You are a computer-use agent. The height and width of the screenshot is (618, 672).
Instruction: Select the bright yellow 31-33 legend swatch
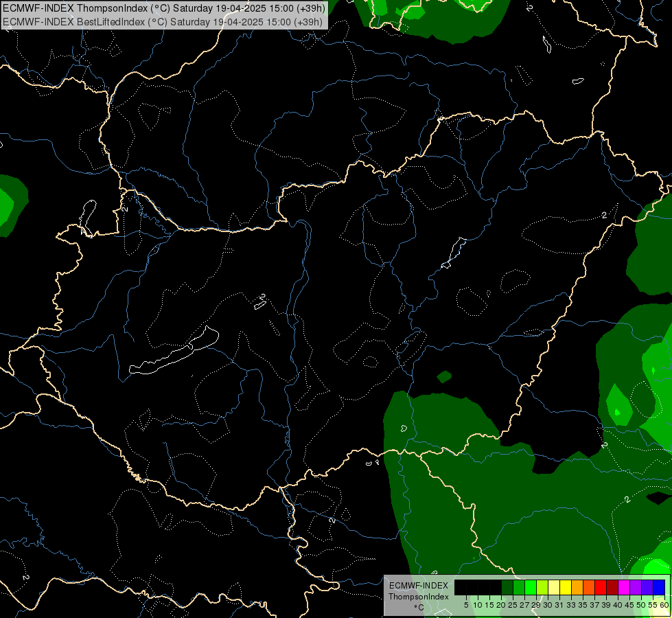tap(566, 588)
